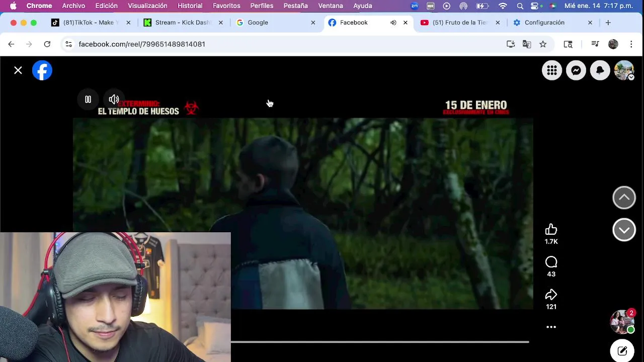644x362 pixels.
Task: Close the Kick Stream tab
Action: click(x=220, y=23)
